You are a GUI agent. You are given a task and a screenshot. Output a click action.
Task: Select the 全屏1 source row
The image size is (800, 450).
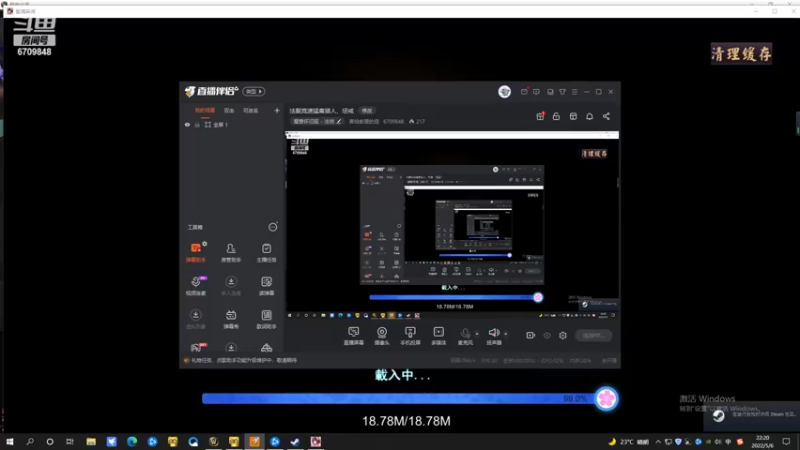point(232,124)
